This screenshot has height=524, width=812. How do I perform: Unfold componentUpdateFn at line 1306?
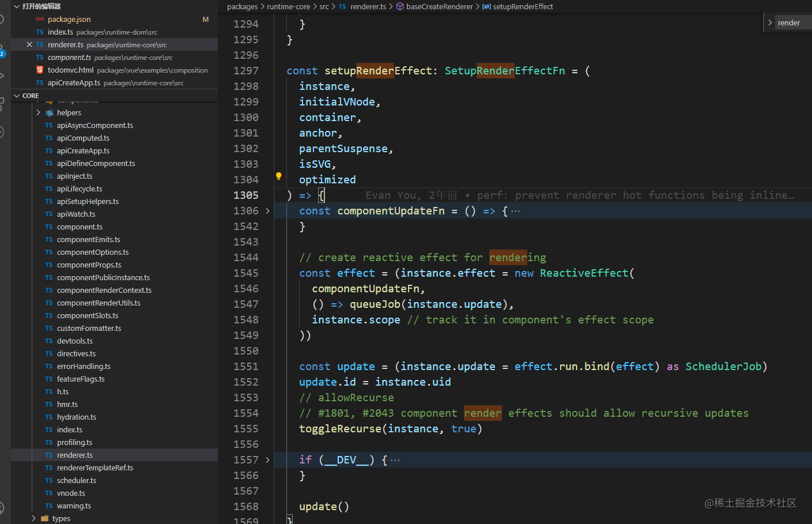[267, 211]
